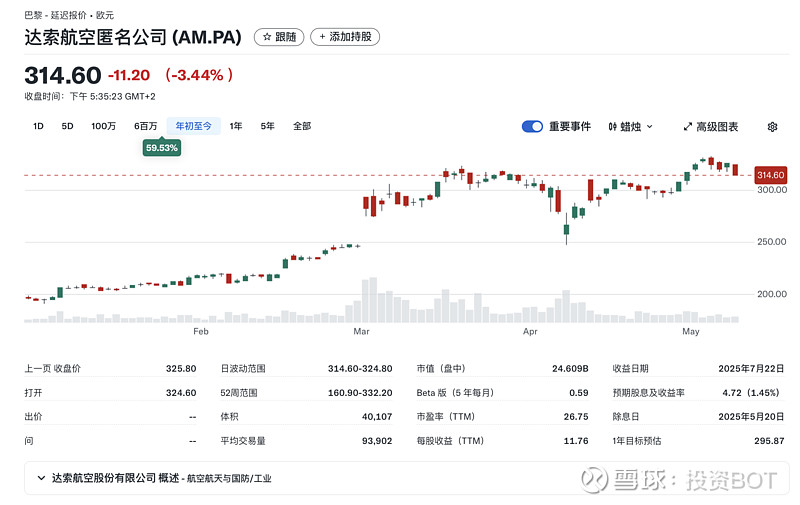This screenshot has height=505, width=800.
Task: Click the Mar label on the chart axis
Action: [361, 332]
